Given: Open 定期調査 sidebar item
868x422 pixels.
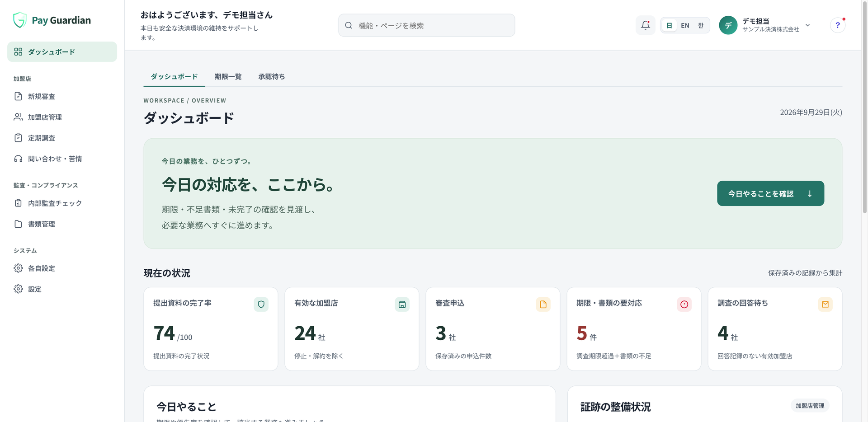Looking at the screenshot, I should [x=62, y=138].
